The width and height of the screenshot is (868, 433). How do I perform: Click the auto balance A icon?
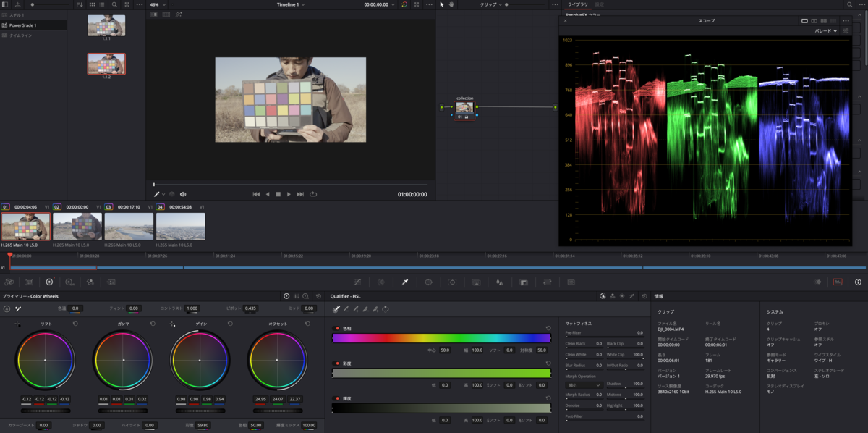(7, 308)
